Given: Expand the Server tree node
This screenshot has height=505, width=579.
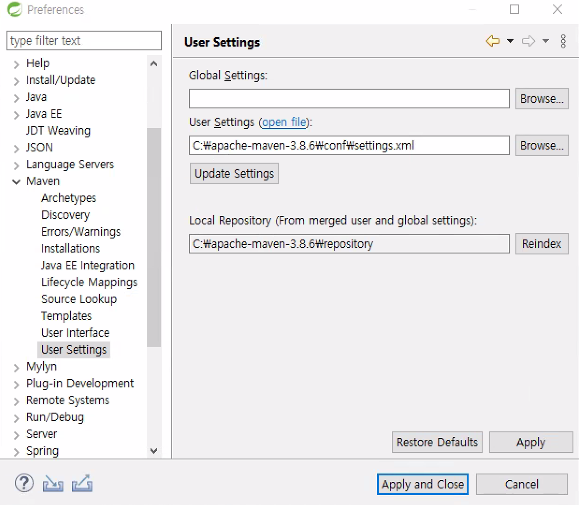Looking at the screenshot, I should tap(16, 435).
